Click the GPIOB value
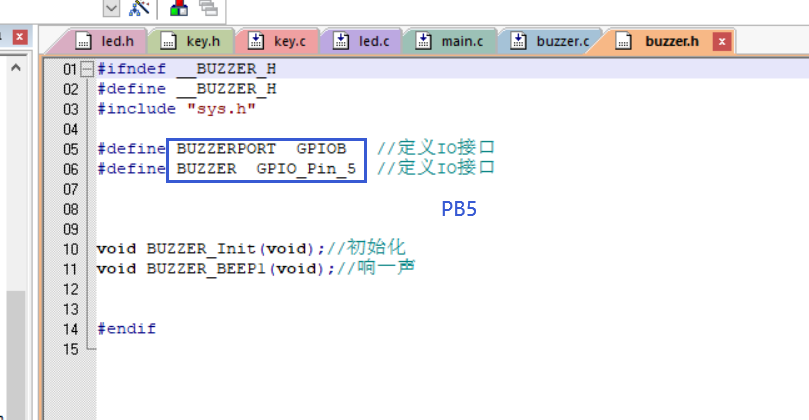The width and height of the screenshot is (809, 420). (x=321, y=149)
